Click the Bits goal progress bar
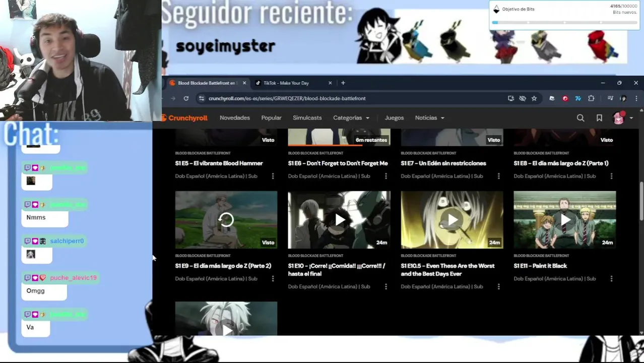 564,23
